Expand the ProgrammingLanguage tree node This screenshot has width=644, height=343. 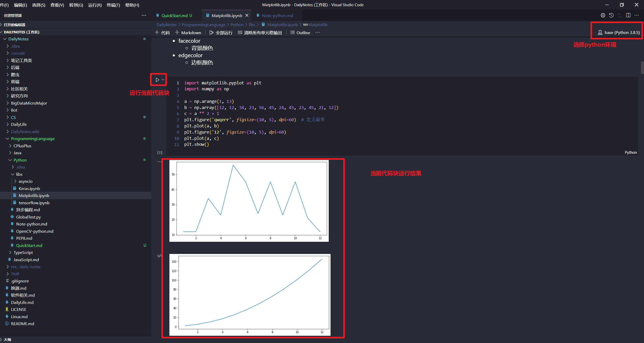coord(6,138)
